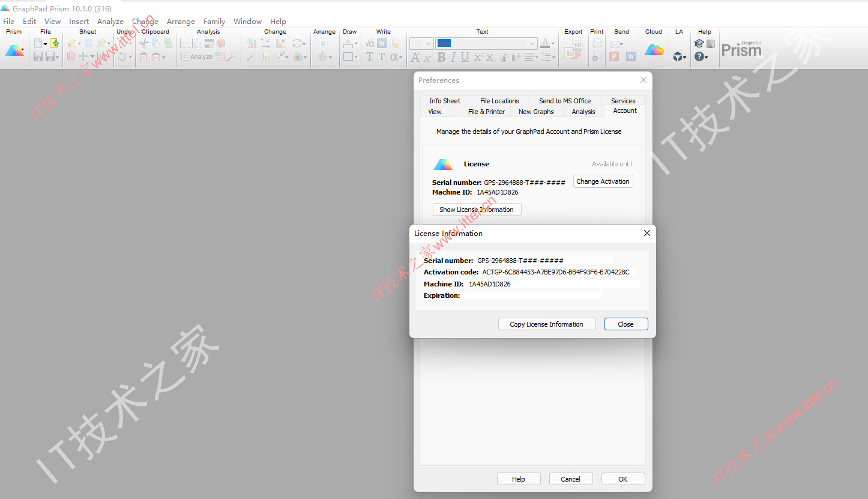Click the printer icon in the Print group
The width and height of the screenshot is (868, 499).
pyautogui.click(x=597, y=43)
